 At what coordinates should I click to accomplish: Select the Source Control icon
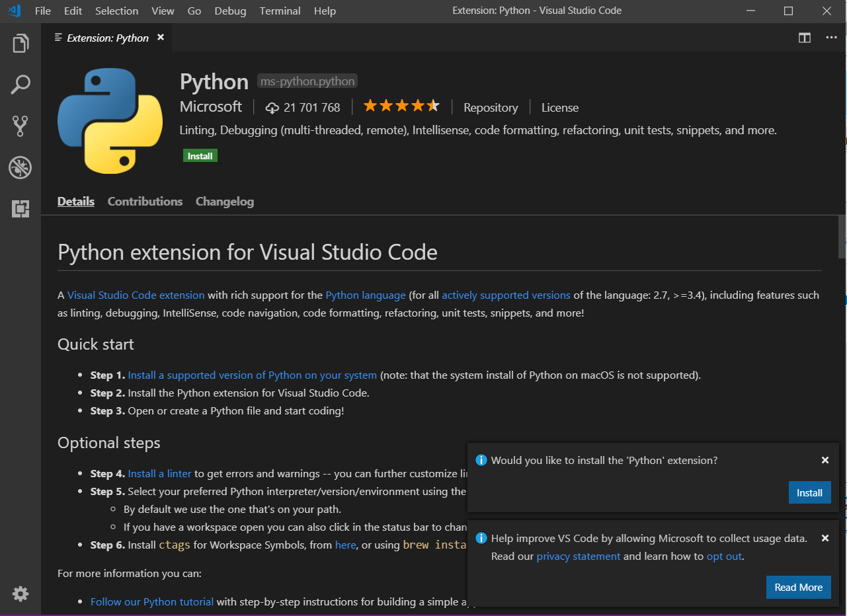(x=20, y=126)
